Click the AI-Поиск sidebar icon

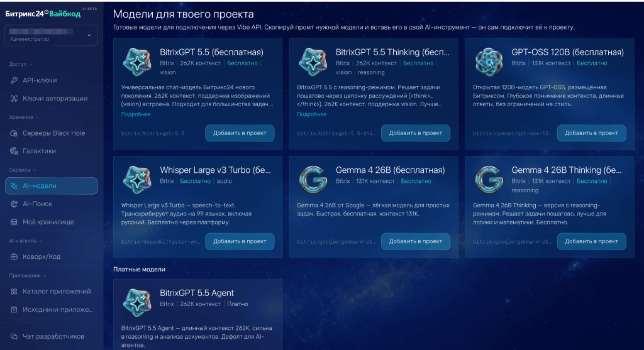[14, 204]
